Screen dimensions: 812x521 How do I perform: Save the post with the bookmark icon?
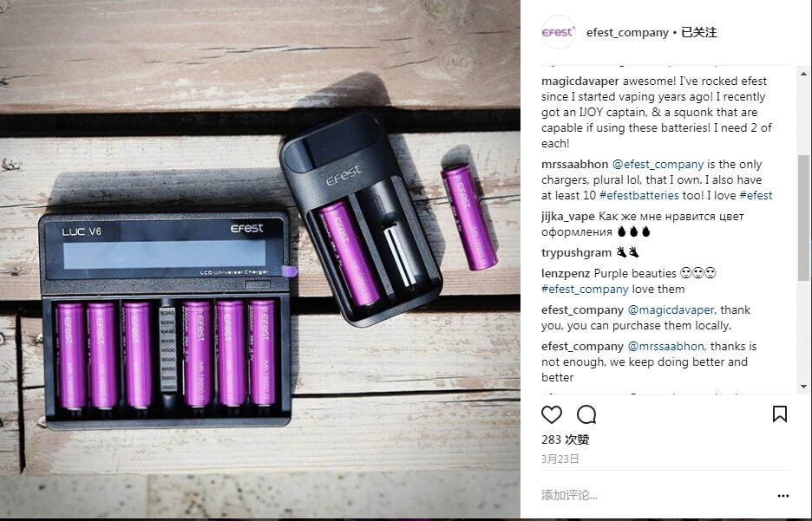point(780,414)
